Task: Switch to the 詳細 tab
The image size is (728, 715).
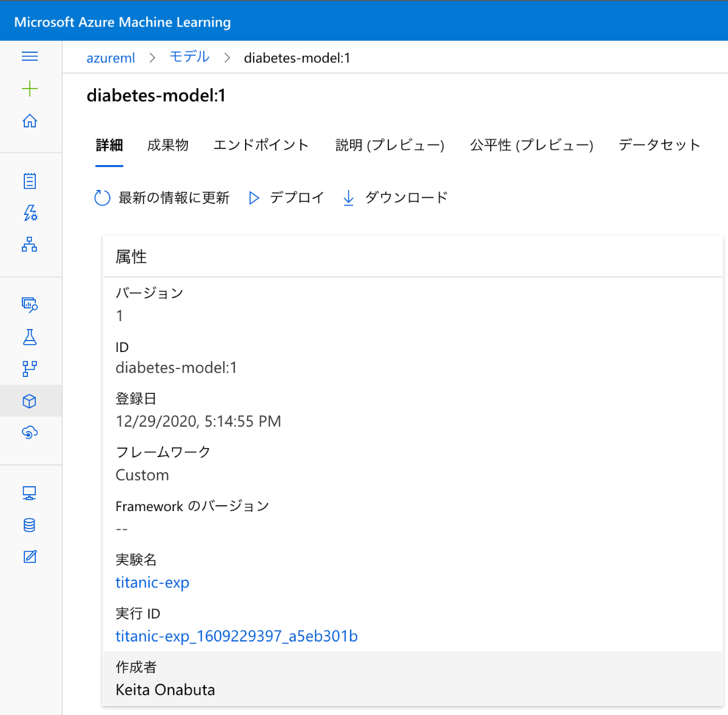Action: coord(109,145)
